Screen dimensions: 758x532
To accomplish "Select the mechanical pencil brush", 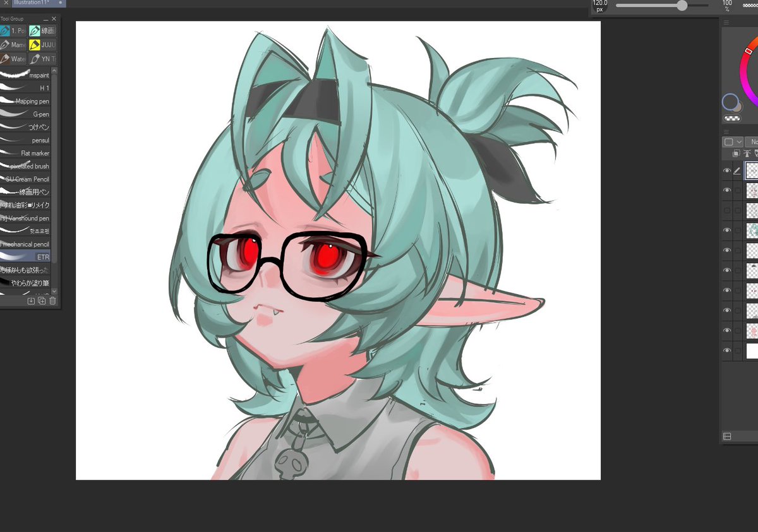I will (25, 244).
